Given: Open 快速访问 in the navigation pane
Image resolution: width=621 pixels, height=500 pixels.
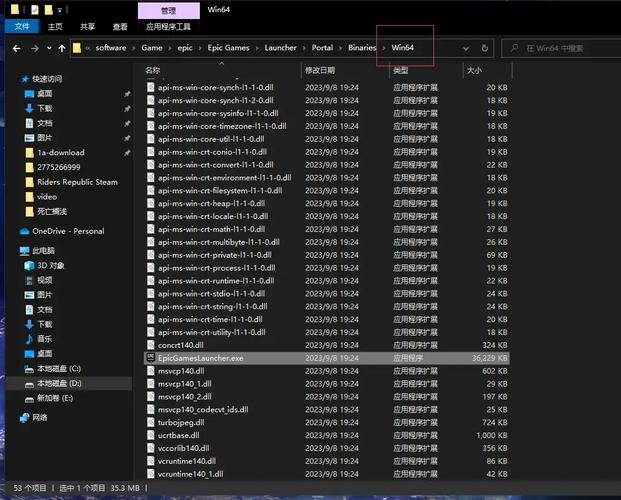Looking at the screenshot, I should coord(47,79).
